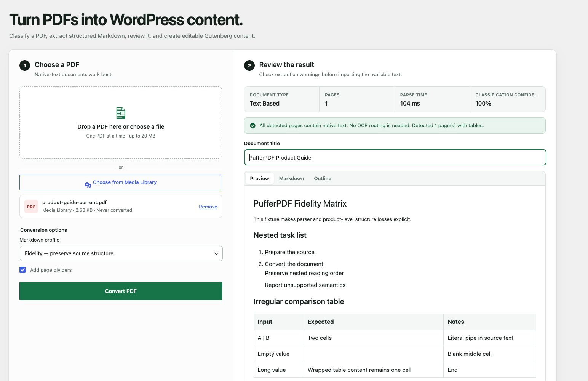
Task: Click the Notes table column header
Action: point(490,322)
